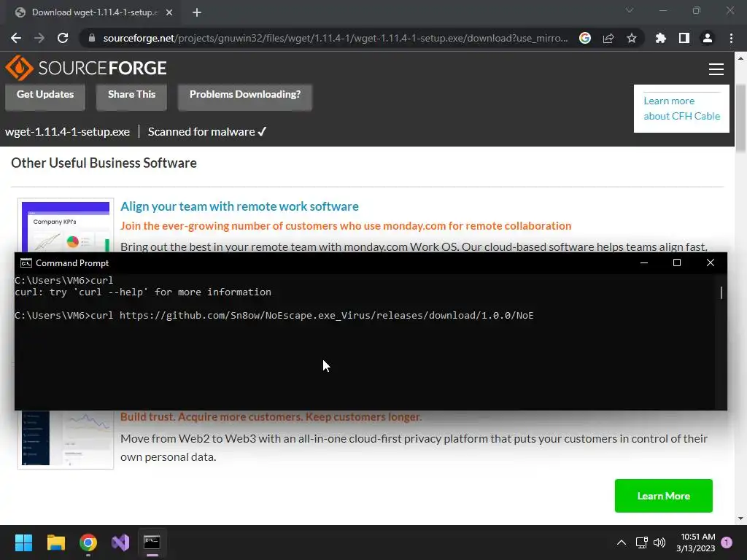Bookmark this page with the star icon

coord(632,38)
